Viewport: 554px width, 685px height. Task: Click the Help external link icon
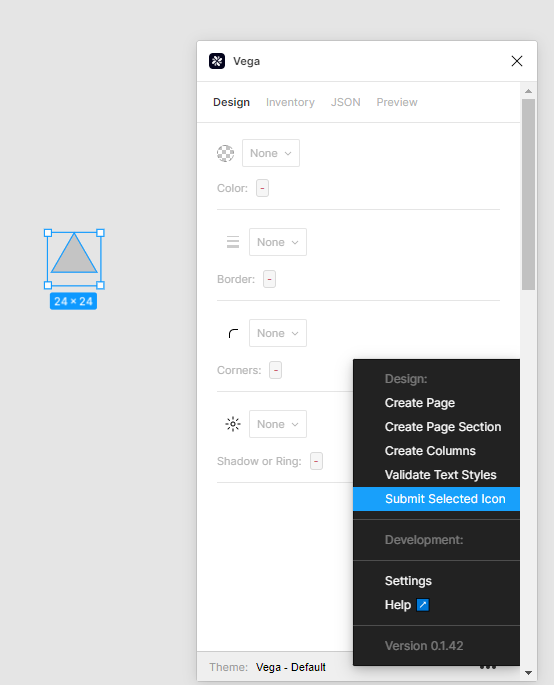pyautogui.click(x=422, y=605)
